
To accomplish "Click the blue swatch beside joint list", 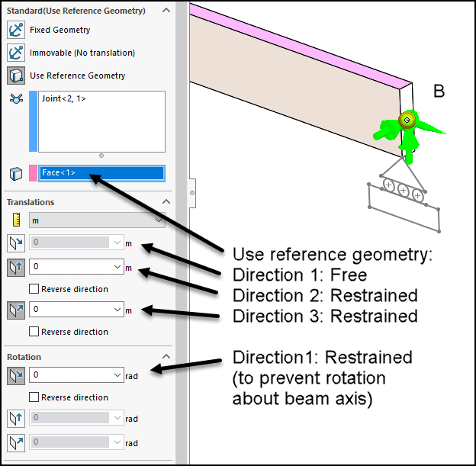I will (33, 121).
